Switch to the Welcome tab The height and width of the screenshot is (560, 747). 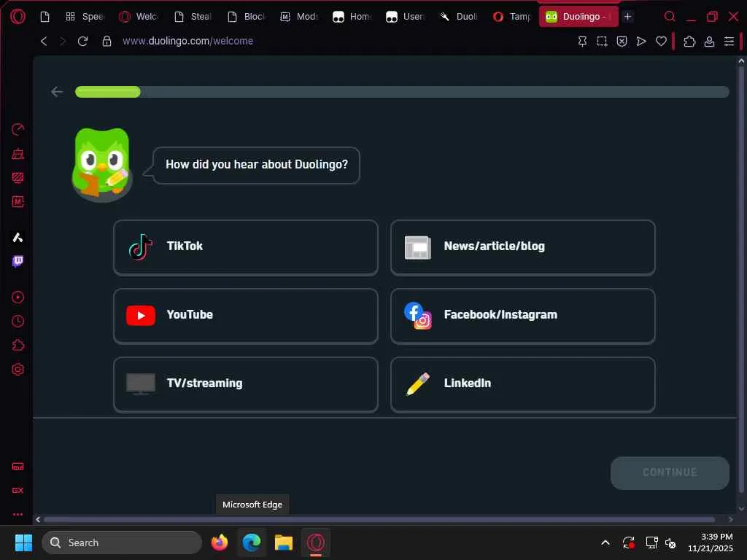pyautogui.click(x=138, y=17)
